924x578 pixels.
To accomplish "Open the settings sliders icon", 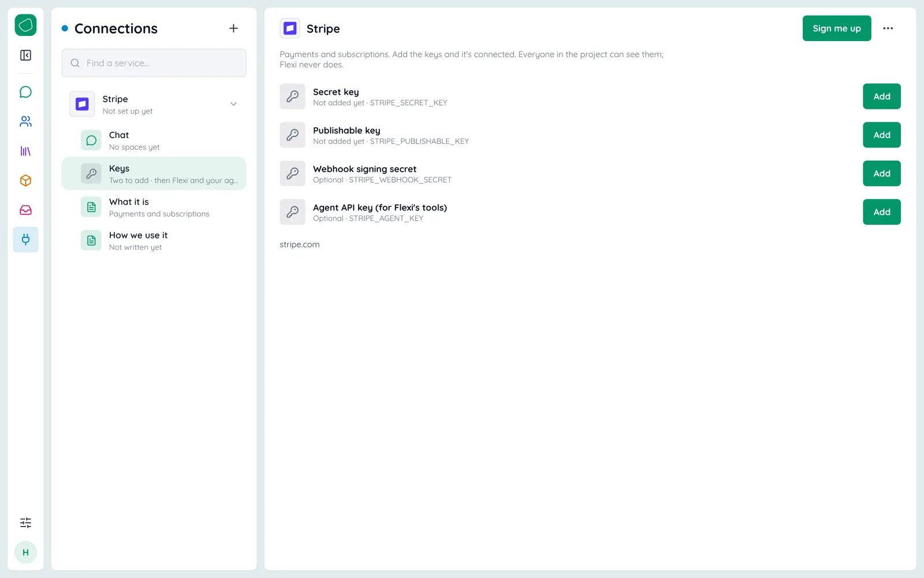I will pos(25,523).
